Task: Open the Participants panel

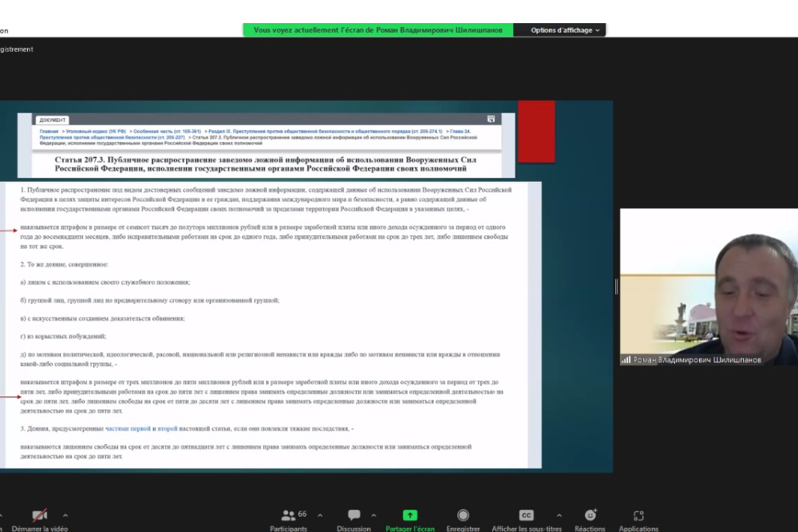Action: [287, 515]
